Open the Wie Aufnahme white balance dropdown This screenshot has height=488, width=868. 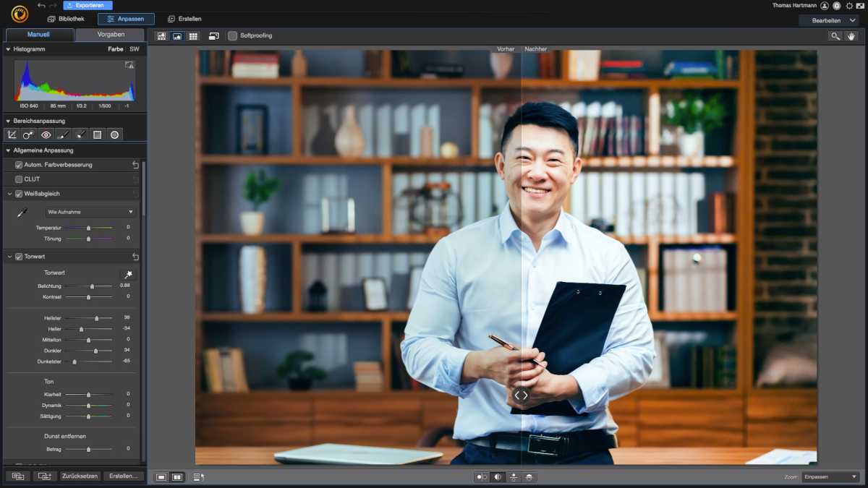click(x=90, y=213)
